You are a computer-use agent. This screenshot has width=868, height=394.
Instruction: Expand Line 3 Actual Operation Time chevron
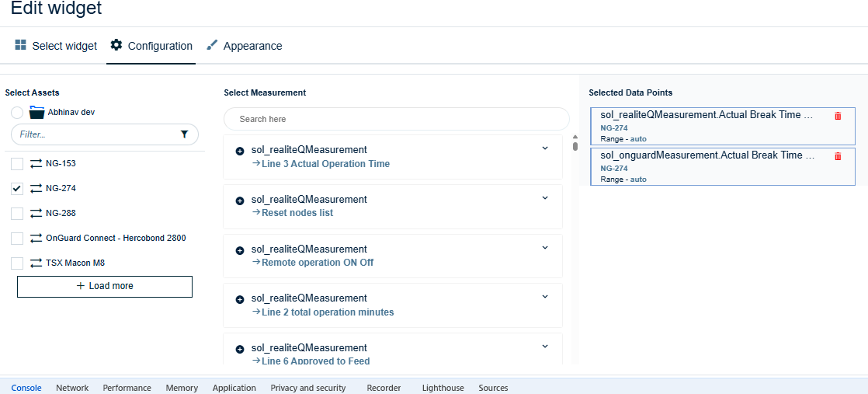coord(545,148)
